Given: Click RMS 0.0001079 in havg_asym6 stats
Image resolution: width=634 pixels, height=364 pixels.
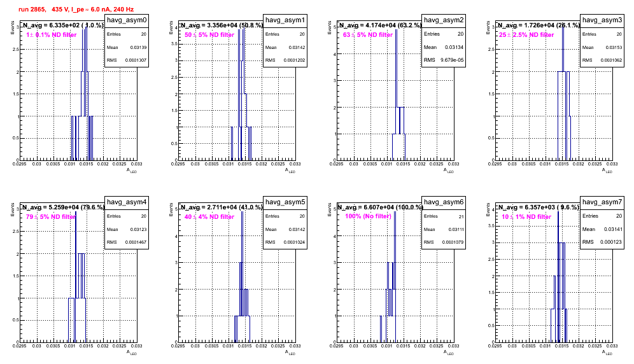Looking at the screenshot, I should coord(444,242).
